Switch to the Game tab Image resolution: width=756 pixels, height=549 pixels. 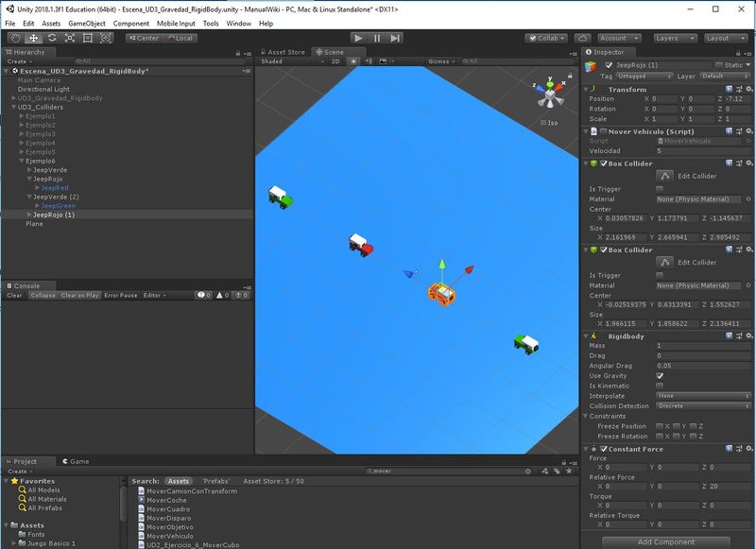(76, 461)
